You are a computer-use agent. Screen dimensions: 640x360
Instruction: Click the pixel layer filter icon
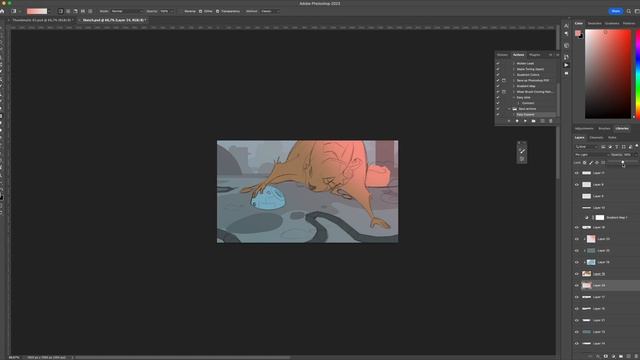[x=603, y=147]
